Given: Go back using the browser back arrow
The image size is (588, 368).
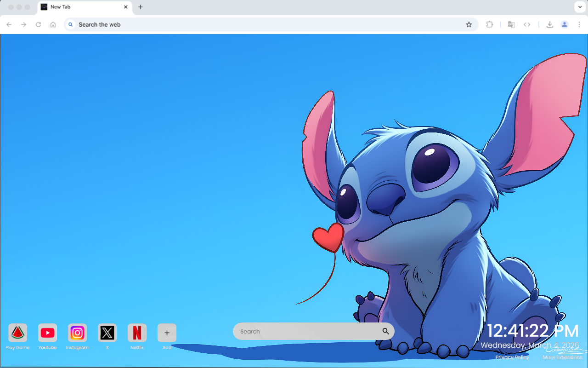Looking at the screenshot, I should point(9,24).
